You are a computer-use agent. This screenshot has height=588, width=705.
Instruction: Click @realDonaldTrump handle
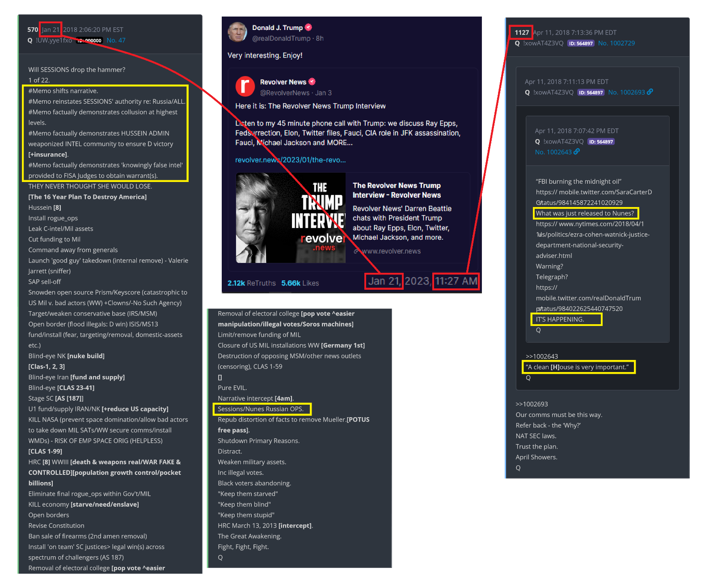click(281, 38)
